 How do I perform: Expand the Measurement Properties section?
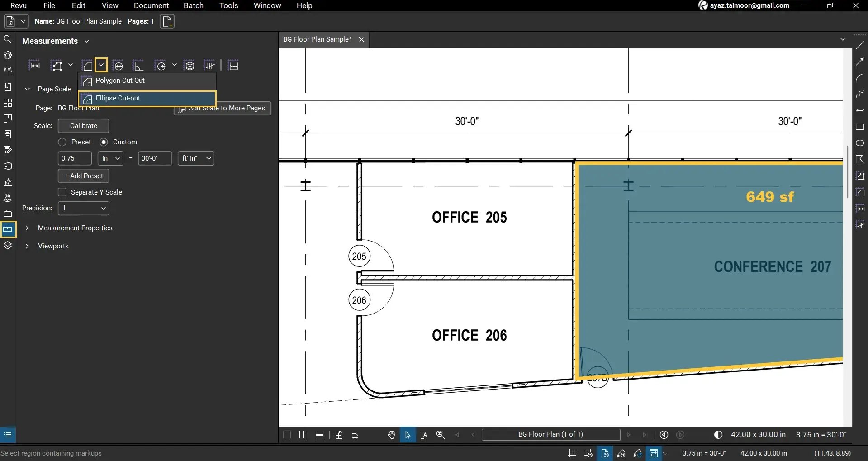[27, 228]
